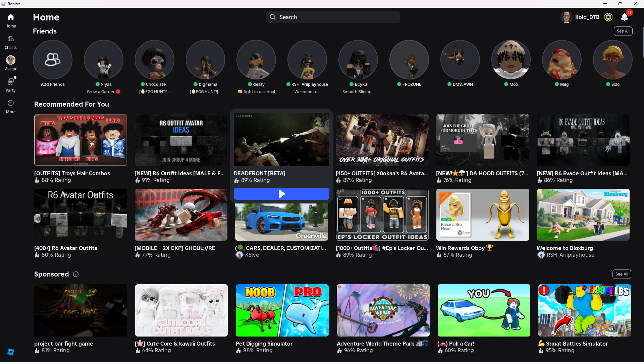
Task: Click the Roblox window title bar icon
Action: point(3,4)
